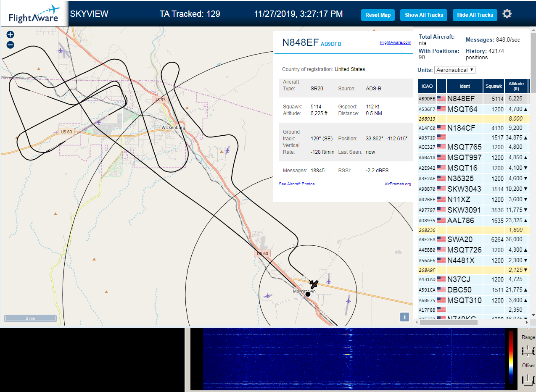536x392 pixels.
Task: Click the SKYVIEW header title
Action: tap(89, 14)
